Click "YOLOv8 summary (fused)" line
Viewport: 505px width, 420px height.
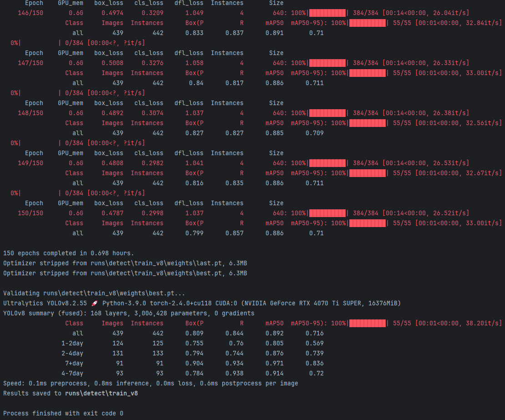tap(128, 313)
